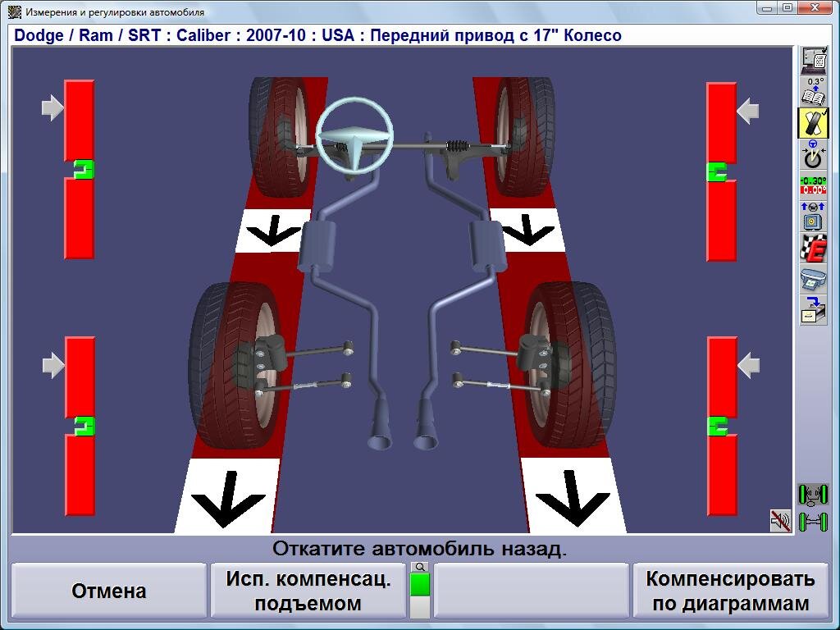Click the front-left green bar-graph marker

tap(84, 169)
